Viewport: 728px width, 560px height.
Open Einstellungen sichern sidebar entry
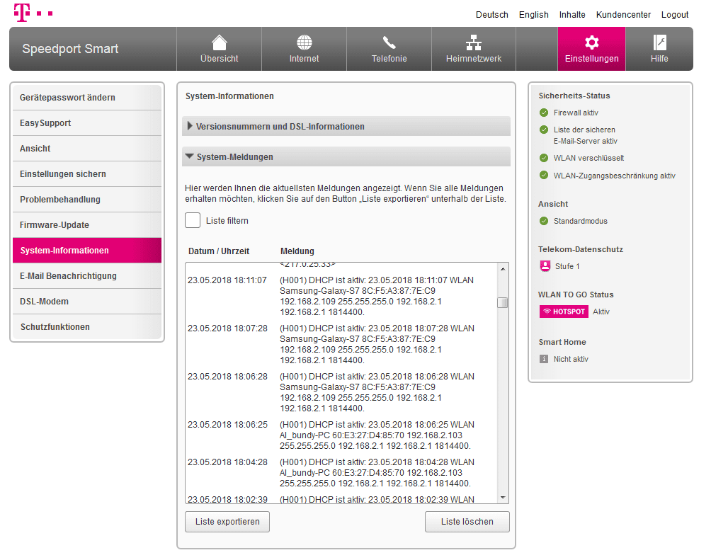[87, 174]
